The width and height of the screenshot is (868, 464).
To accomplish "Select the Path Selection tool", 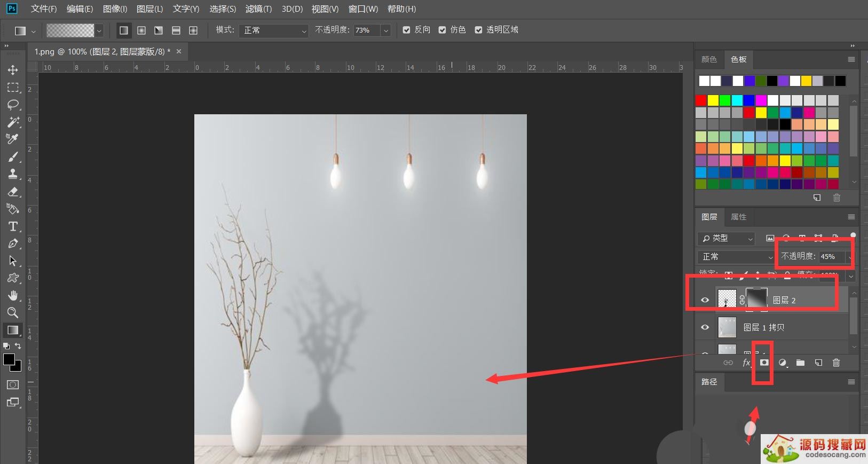I will pyautogui.click(x=13, y=261).
